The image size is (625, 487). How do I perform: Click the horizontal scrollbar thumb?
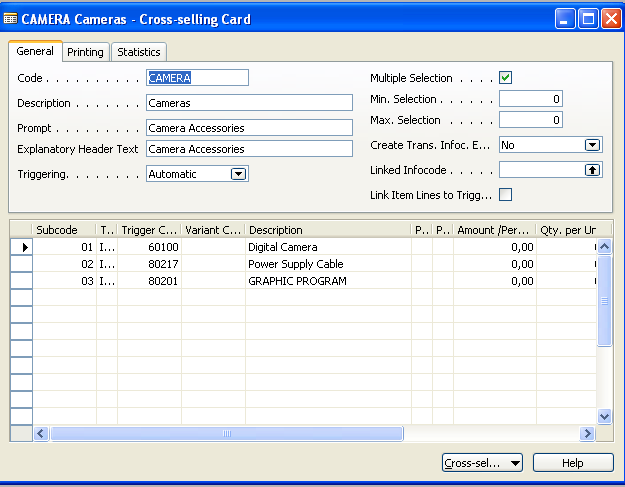[x=226, y=433]
